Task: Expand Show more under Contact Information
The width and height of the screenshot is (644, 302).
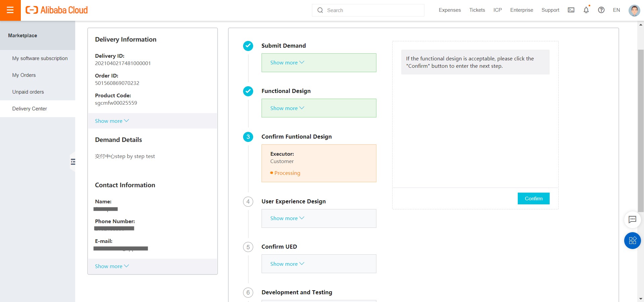Action: (x=112, y=266)
